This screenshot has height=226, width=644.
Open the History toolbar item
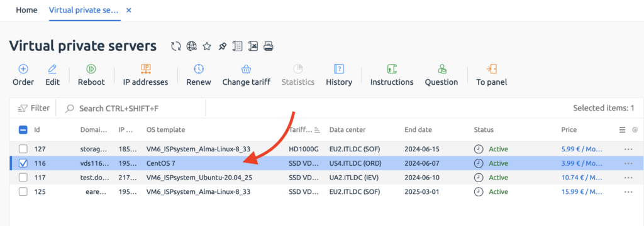pos(339,75)
